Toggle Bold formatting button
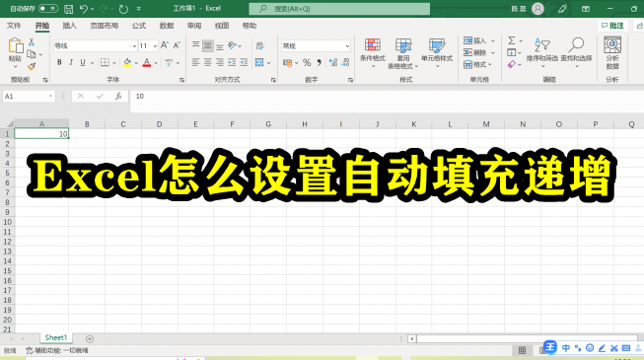The height and width of the screenshot is (360, 644). [x=59, y=62]
